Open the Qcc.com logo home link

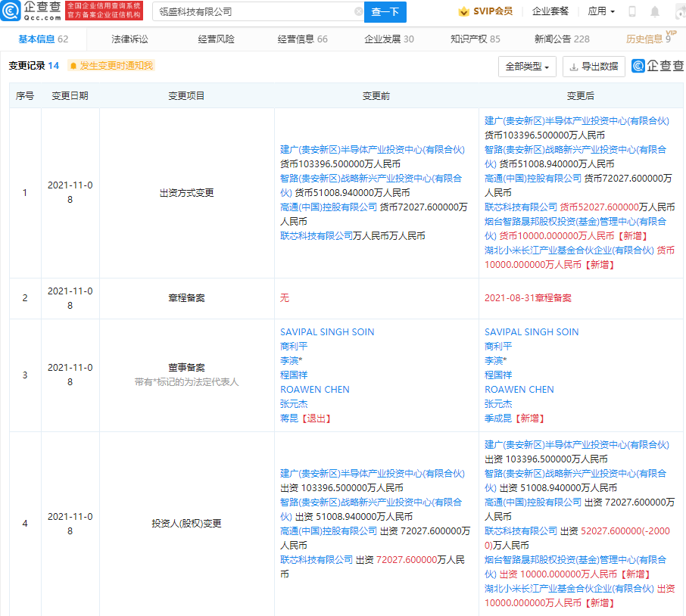pos(30,11)
